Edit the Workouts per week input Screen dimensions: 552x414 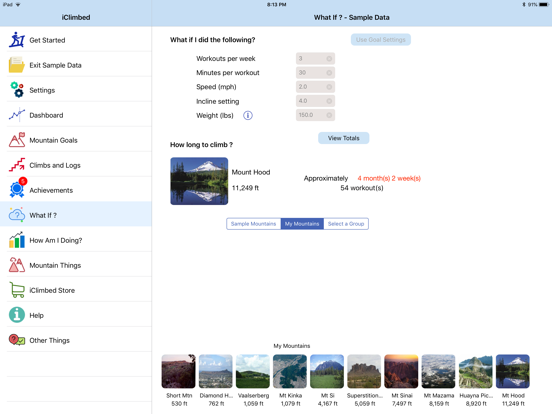[315, 58]
